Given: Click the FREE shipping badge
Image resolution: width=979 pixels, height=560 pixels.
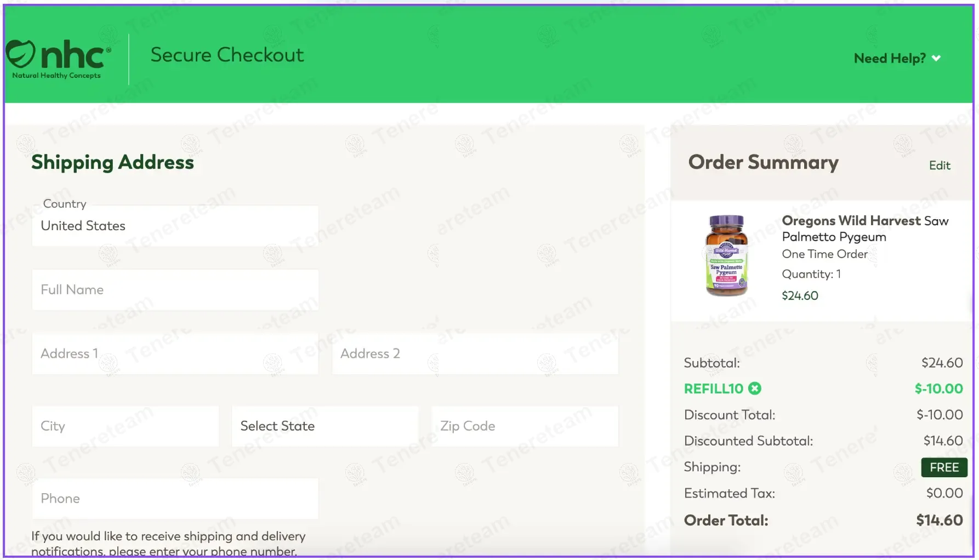Looking at the screenshot, I should [x=944, y=467].
